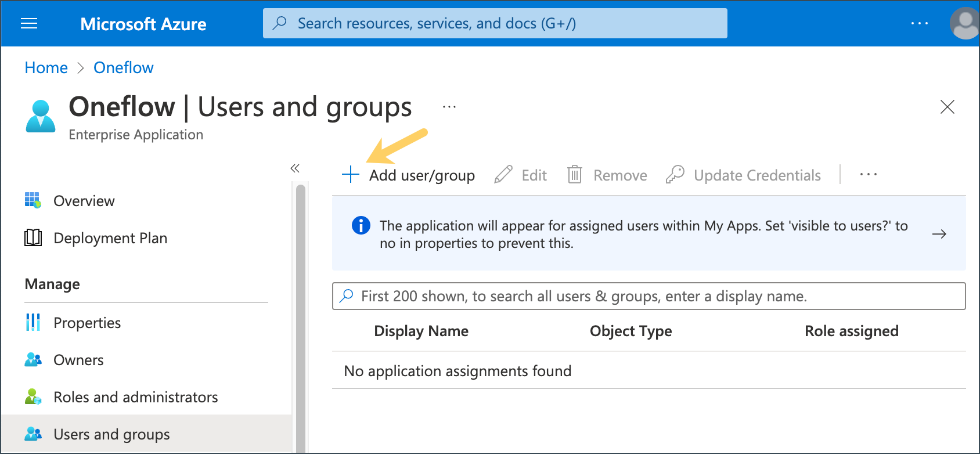This screenshot has width=980, height=454.
Task: Go to Home breadcrumb
Action: click(x=46, y=68)
